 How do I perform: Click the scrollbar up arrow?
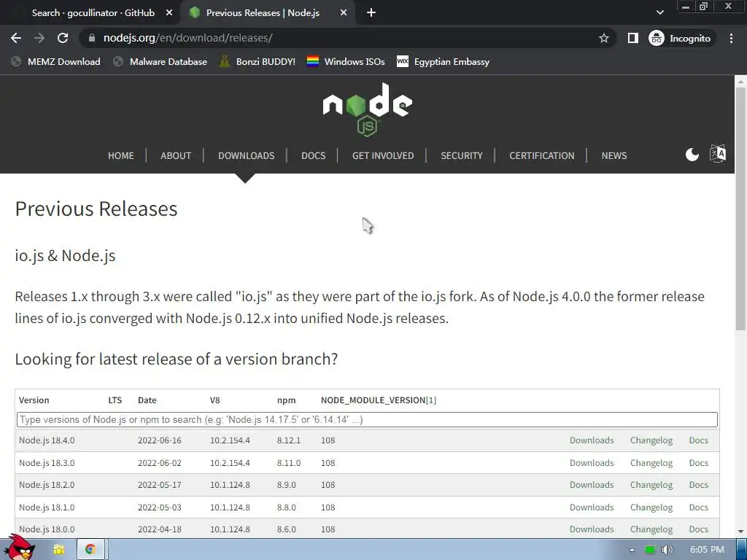click(x=740, y=82)
